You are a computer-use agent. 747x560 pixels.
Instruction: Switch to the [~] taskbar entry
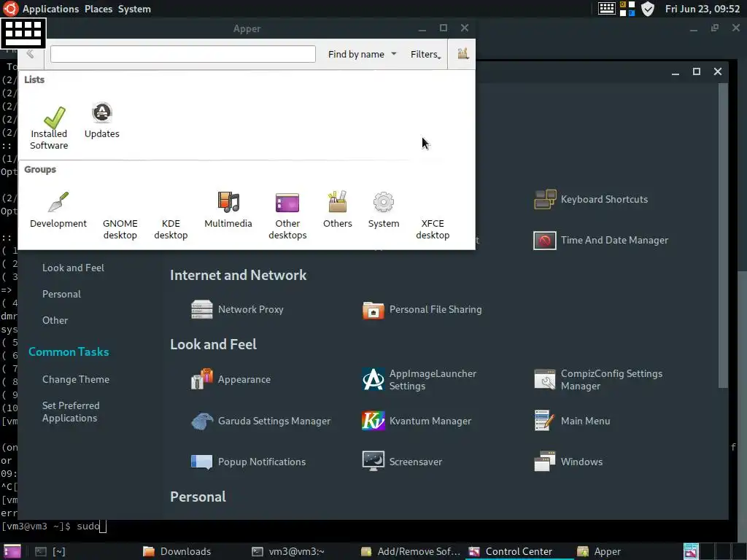(x=50, y=551)
